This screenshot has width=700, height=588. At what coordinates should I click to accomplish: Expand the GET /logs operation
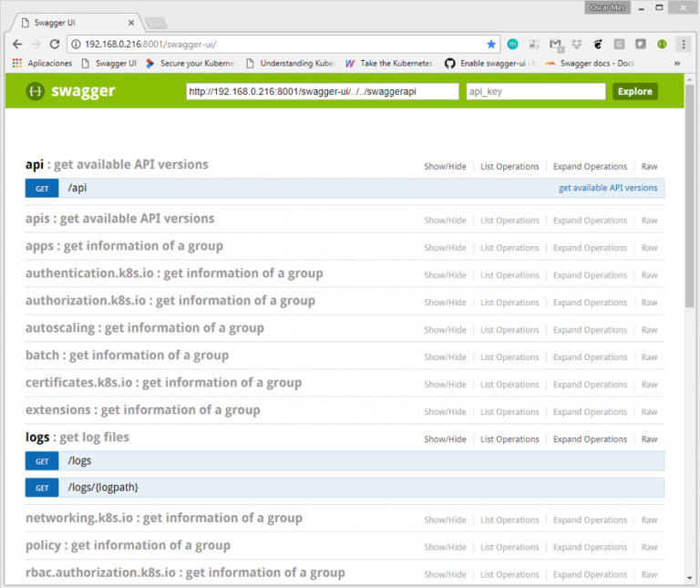click(x=345, y=460)
